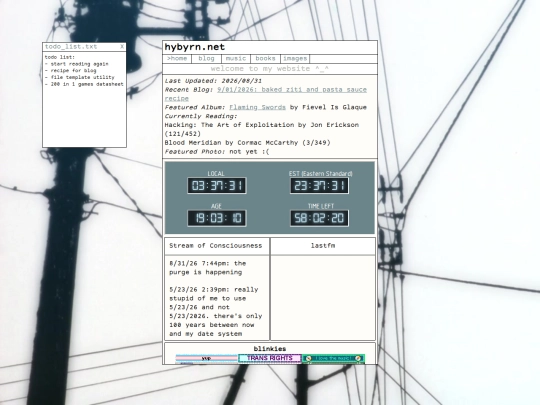Viewport: 540px width, 405px height.
Task: Click the TRANS RIGHTS blinkie
Action: click(x=270, y=358)
